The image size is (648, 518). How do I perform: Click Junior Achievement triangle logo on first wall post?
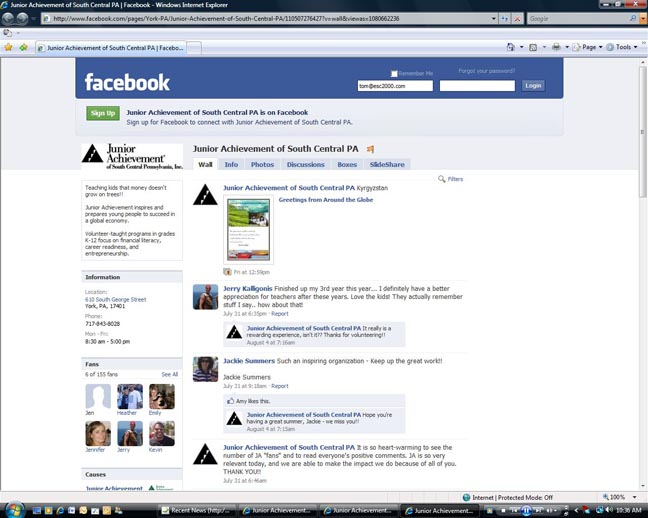(x=205, y=195)
